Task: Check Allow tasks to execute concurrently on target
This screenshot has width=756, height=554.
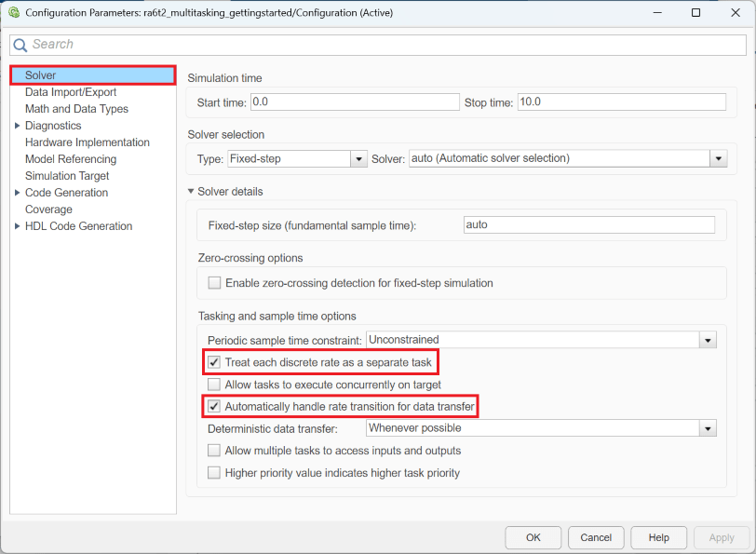Action: click(214, 385)
